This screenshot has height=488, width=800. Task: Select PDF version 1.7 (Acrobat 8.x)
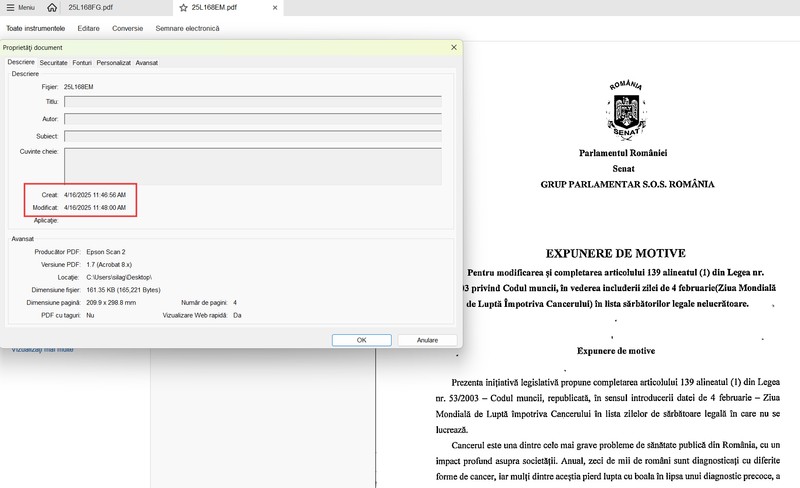tap(109, 264)
